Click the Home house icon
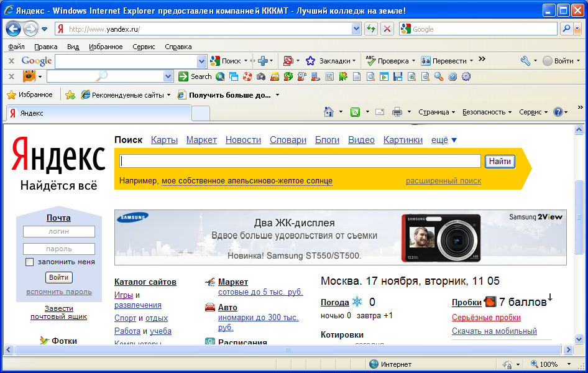The image size is (588, 373). 329,112
